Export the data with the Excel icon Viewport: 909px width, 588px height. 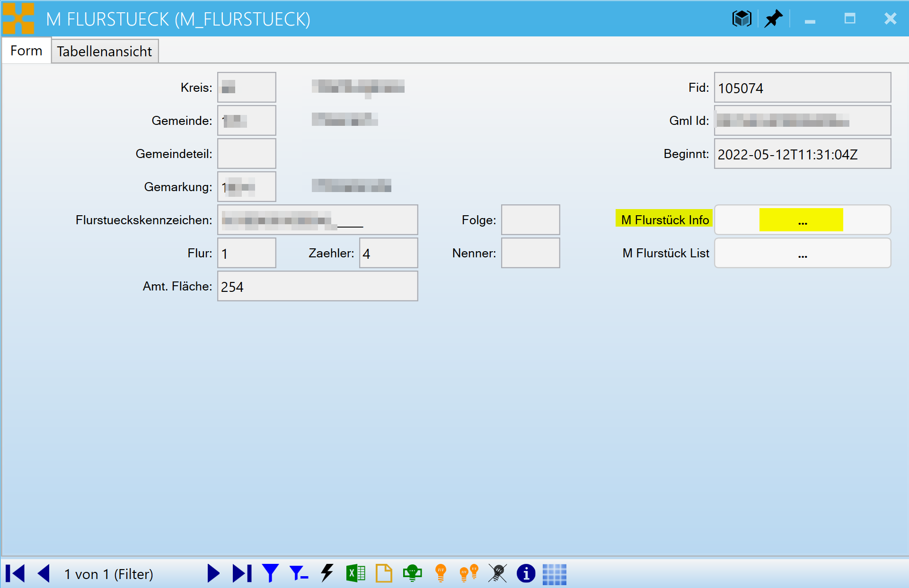(x=355, y=573)
